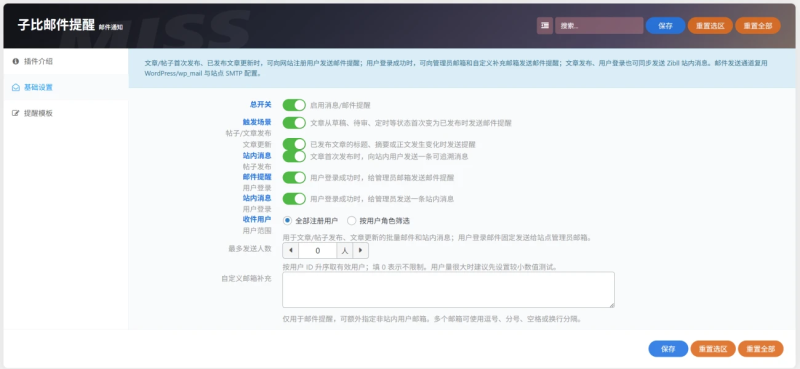The height and width of the screenshot is (369, 800).
Task: Increase 最多发送人数 with right arrow
Action: click(x=360, y=251)
